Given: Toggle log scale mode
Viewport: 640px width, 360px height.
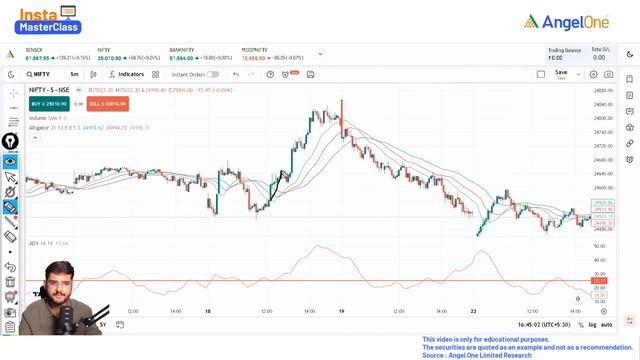Looking at the screenshot, I should (592, 325).
